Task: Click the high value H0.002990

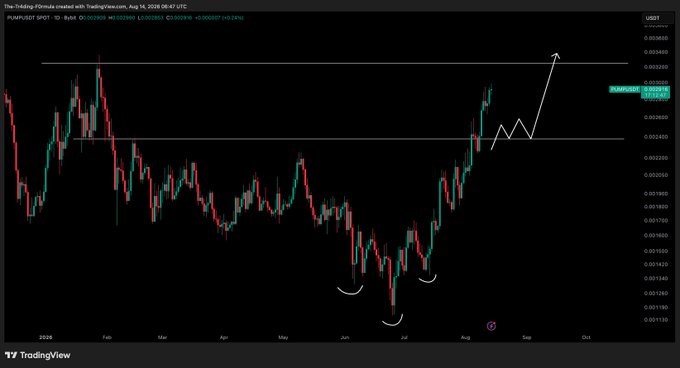Action: point(122,18)
